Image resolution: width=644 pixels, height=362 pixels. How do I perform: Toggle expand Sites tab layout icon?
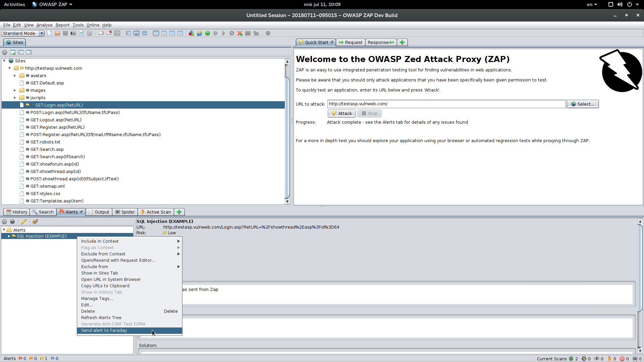coord(128,33)
